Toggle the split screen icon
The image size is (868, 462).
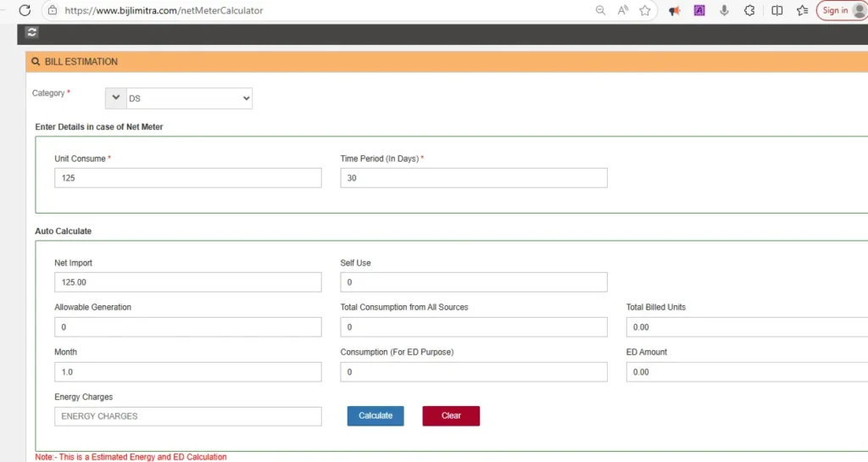[776, 10]
